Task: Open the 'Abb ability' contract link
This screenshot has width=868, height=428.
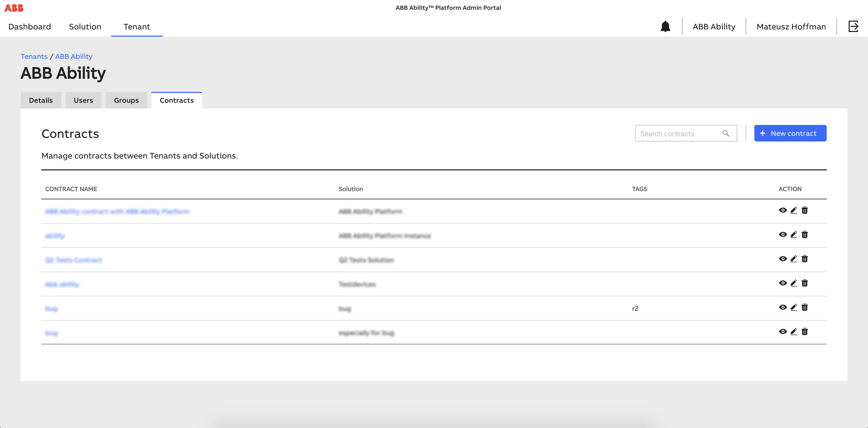Action: [62, 284]
